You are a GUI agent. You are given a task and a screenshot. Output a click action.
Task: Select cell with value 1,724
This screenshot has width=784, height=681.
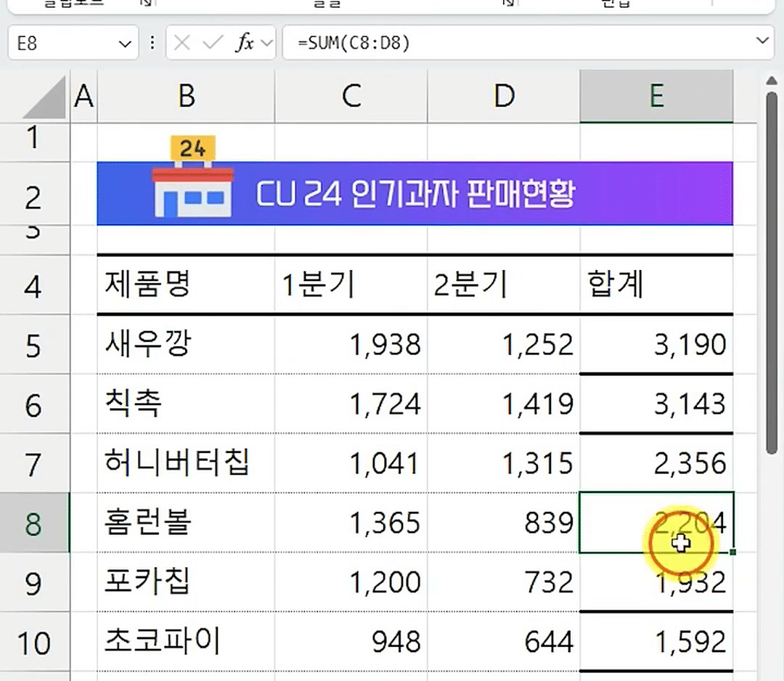[x=351, y=404]
